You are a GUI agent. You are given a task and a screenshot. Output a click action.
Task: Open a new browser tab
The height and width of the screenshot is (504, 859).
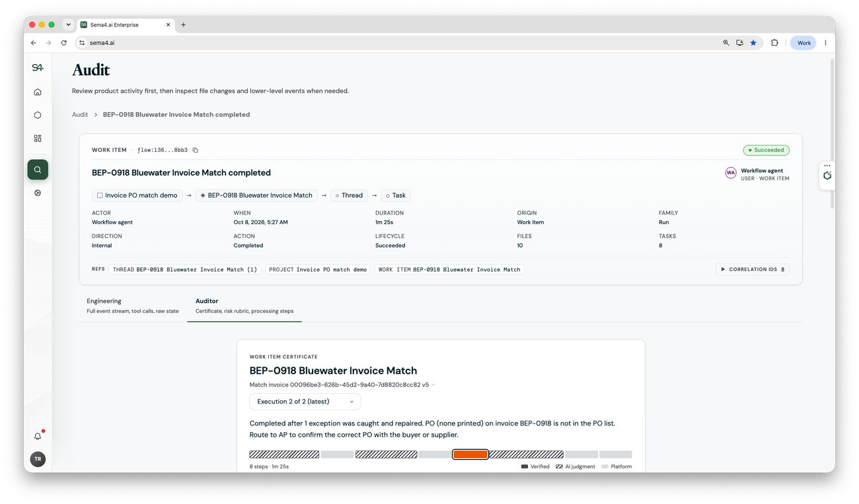pyautogui.click(x=184, y=25)
